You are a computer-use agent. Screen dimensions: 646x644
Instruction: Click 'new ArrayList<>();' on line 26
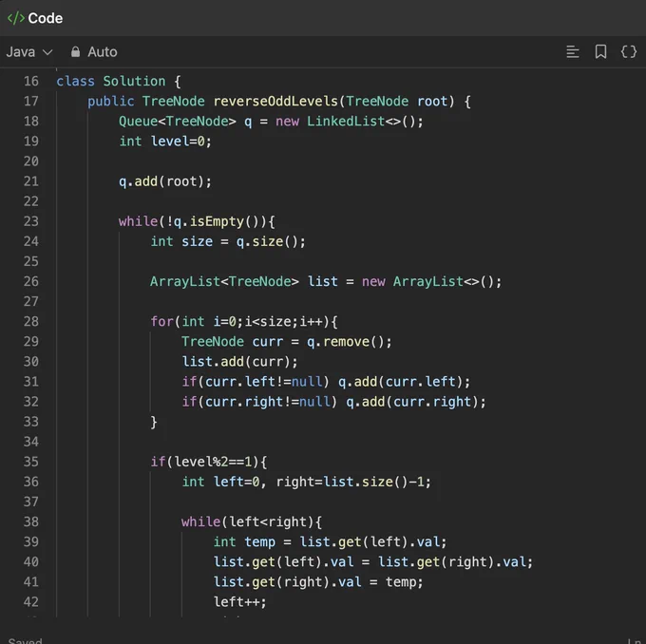point(431,281)
